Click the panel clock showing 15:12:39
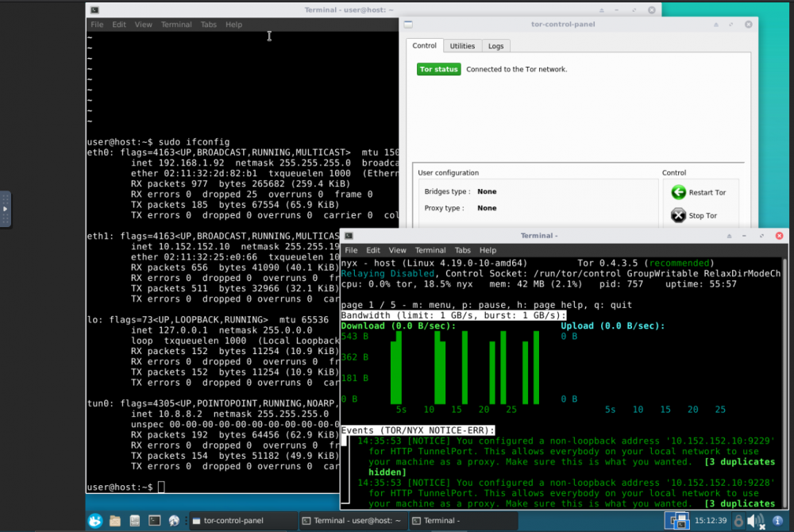The image size is (794, 532). [709, 521]
